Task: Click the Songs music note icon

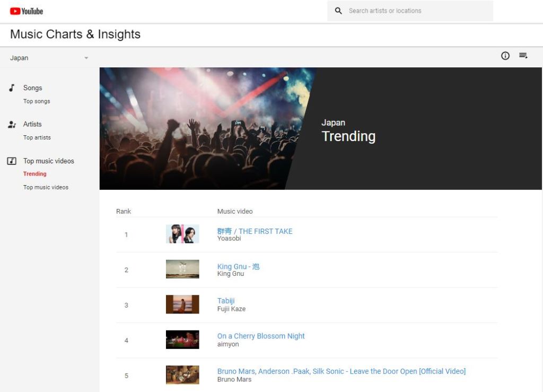Action: 12,88
